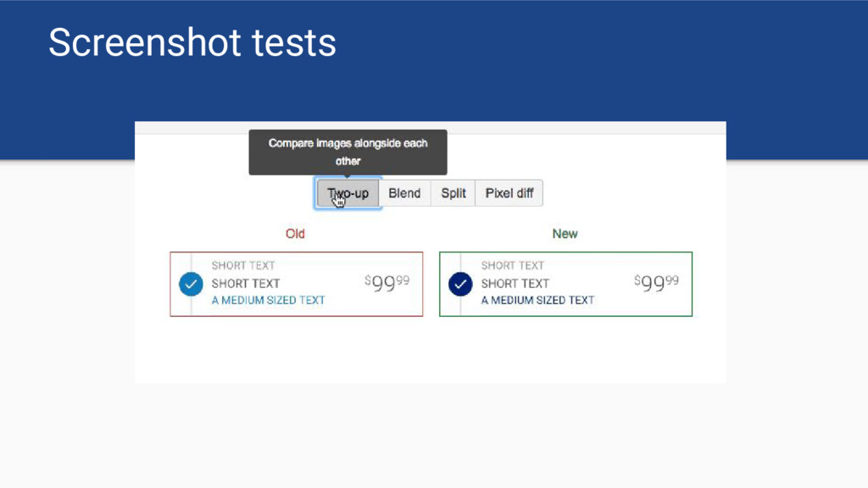This screenshot has height=488, width=868.
Task: Click the red "Old" label
Action: (295, 234)
